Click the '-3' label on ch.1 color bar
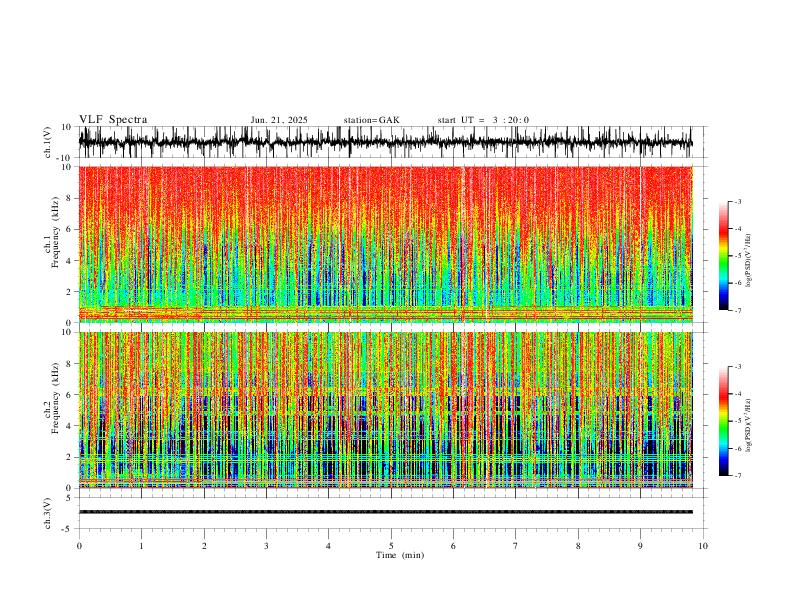Screen dimensions: 792x612 tap(738, 202)
